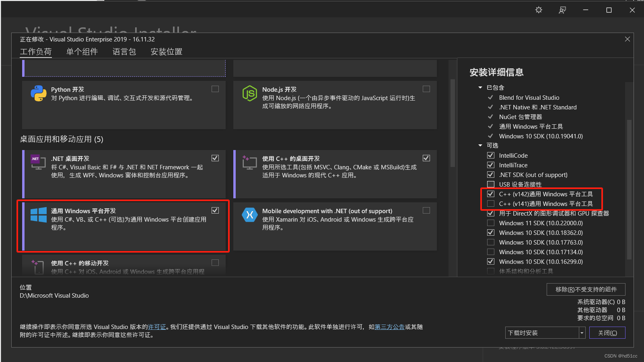Close the modify dialog with the X
This screenshot has width=644, height=362.
tap(628, 39)
